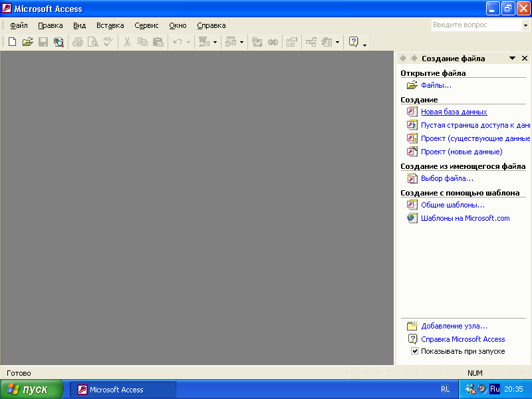Viewport: 532px width, 399px height.
Task: Expand the Analyze dropdown arrow
Action: click(241, 43)
